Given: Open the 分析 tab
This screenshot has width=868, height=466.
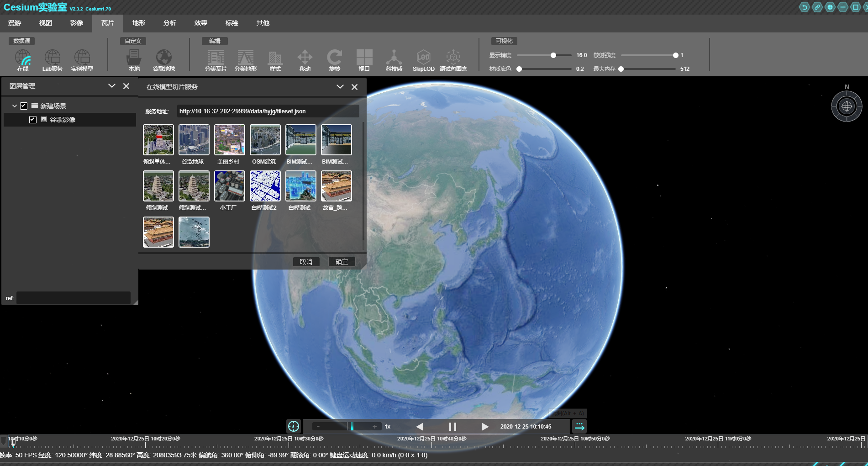Looking at the screenshot, I should pyautogui.click(x=169, y=23).
